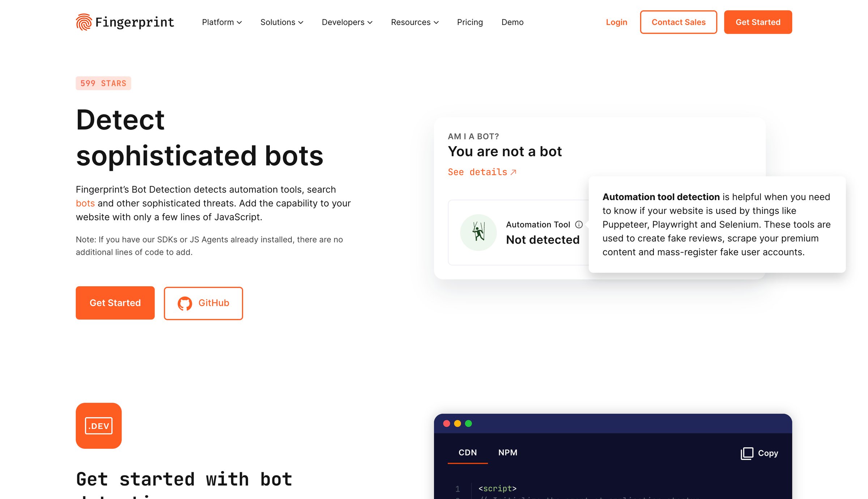Click the Contact Sales button

(x=678, y=22)
